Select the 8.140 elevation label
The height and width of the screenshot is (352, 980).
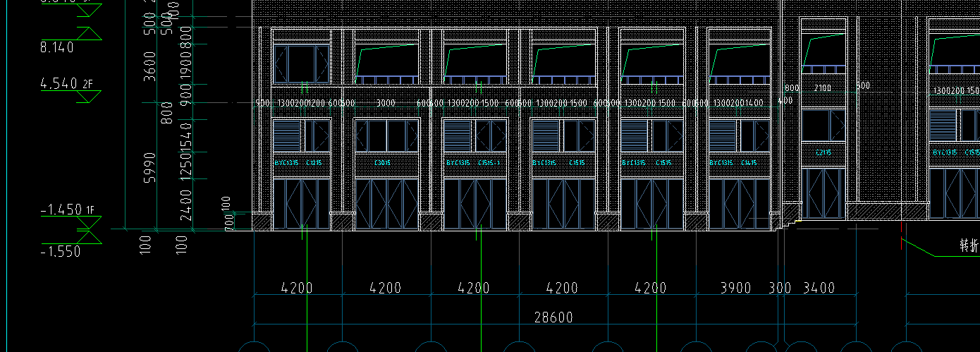pos(57,47)
